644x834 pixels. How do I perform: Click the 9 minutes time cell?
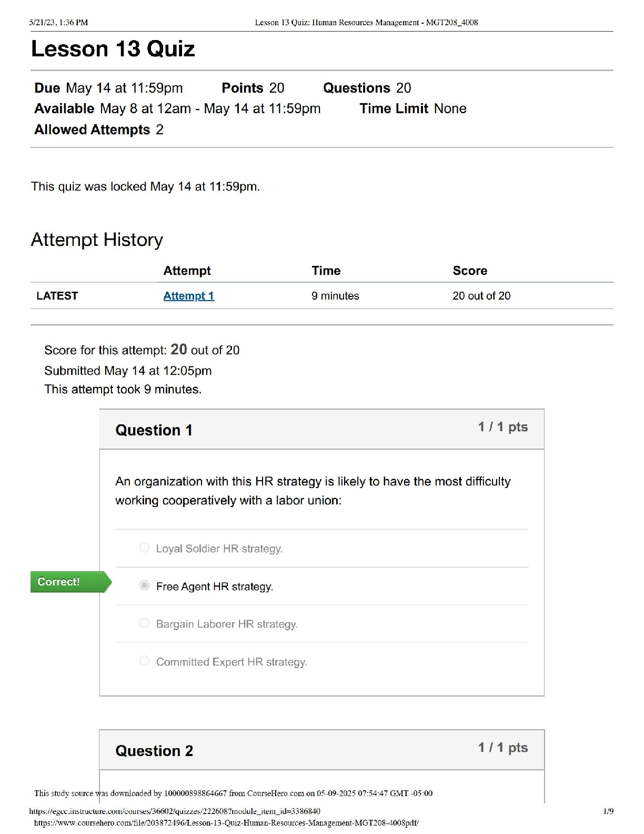335,296
